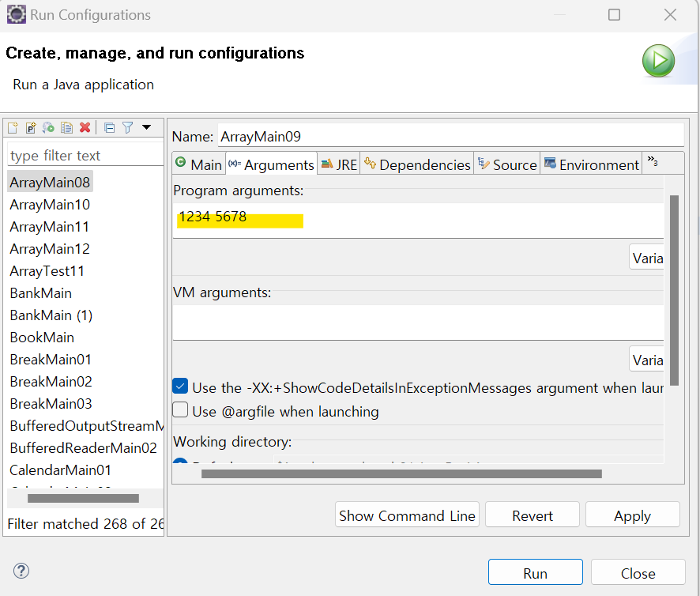
Task: Show hidden tabs overflow chevron
Action: tap(653, 161)
